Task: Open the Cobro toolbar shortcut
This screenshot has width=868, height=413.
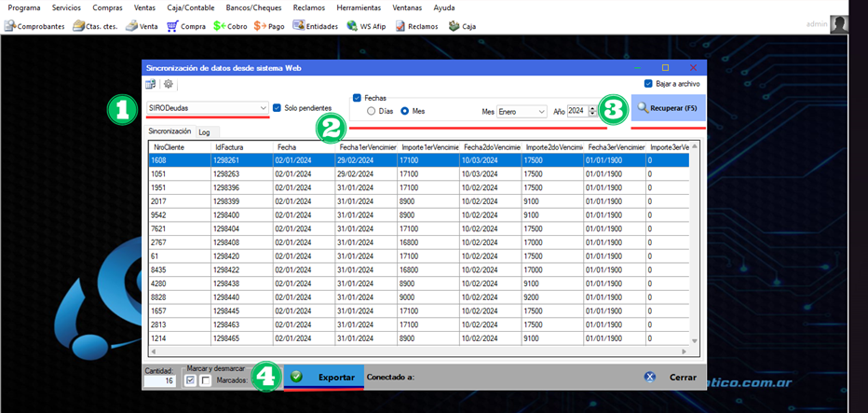Action: tap(230, 26)
